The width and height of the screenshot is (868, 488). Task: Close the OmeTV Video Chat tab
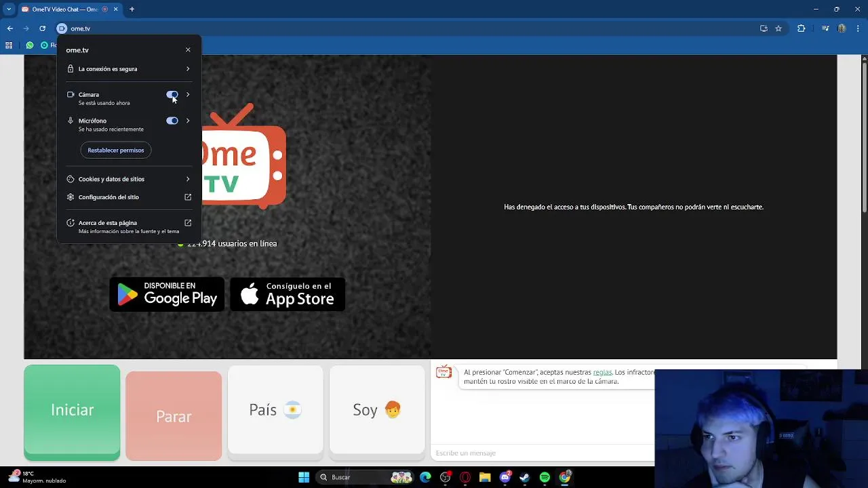pyautogui.click(x=116, y=9)
